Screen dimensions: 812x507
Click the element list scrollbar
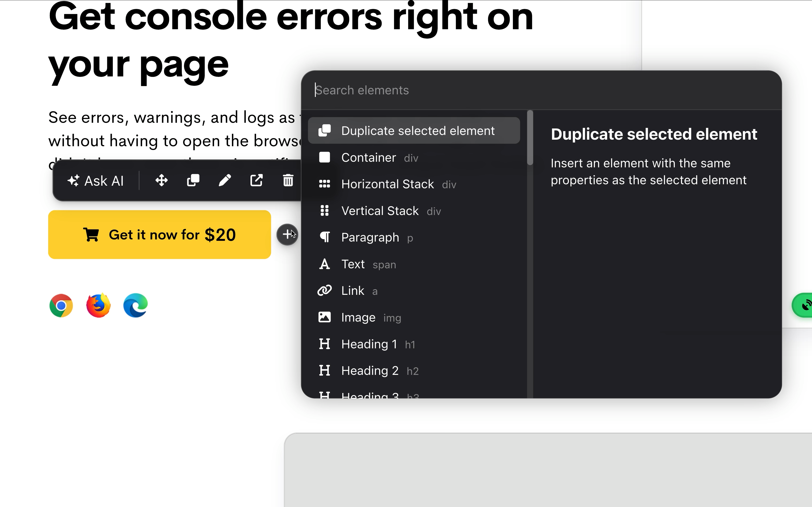(531, 138)
